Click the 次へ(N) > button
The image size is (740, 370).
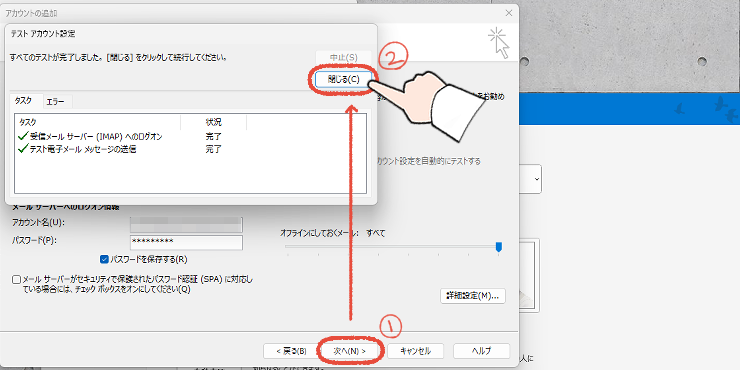point(349,351)
